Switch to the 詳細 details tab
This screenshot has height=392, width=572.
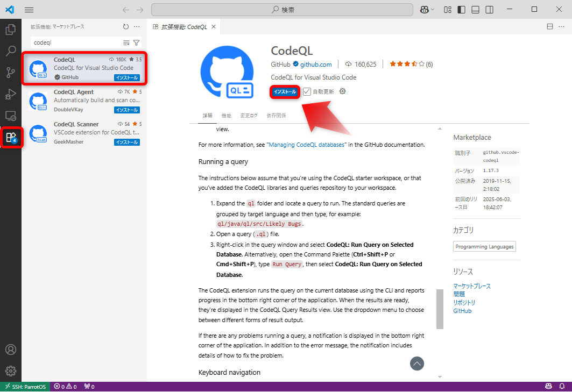[x=207, y=116]
